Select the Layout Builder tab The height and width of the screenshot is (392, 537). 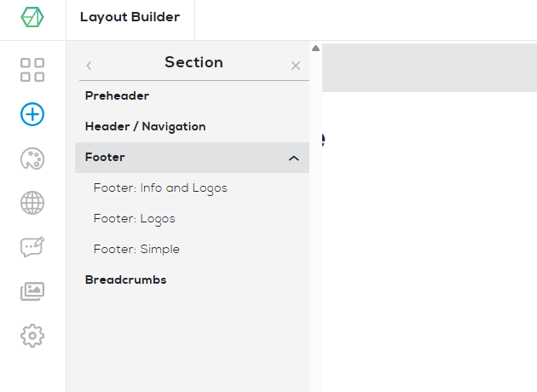(x=130, y=18)
